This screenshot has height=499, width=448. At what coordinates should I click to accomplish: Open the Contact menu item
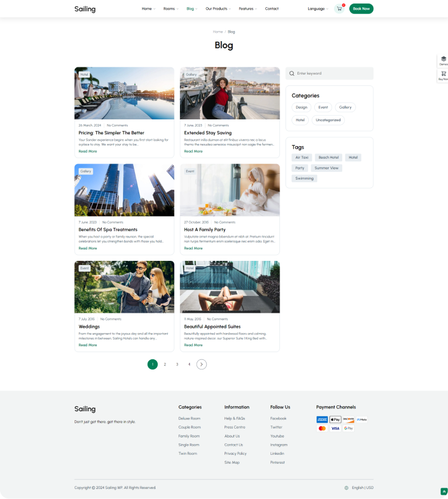tap(272, 8)
